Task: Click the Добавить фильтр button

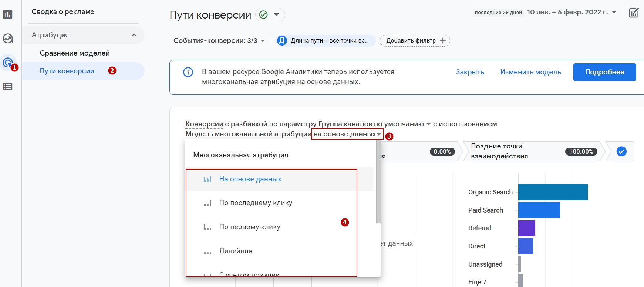Action: tap(415, 41)
